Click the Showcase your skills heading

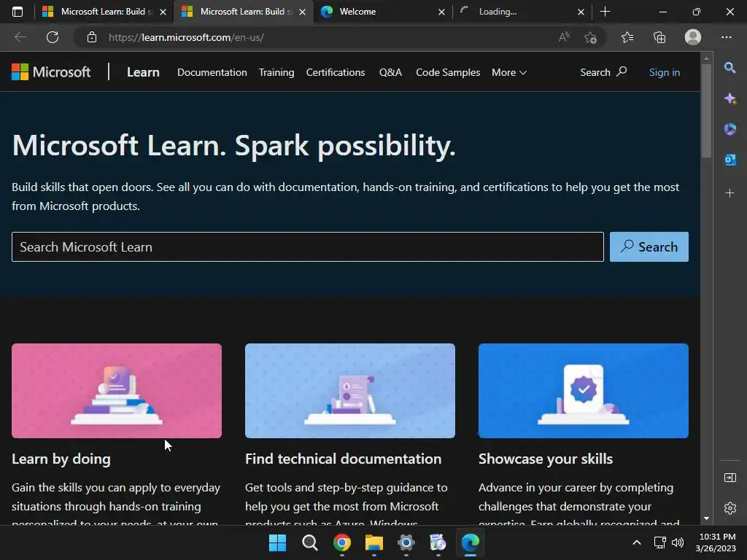546,459
